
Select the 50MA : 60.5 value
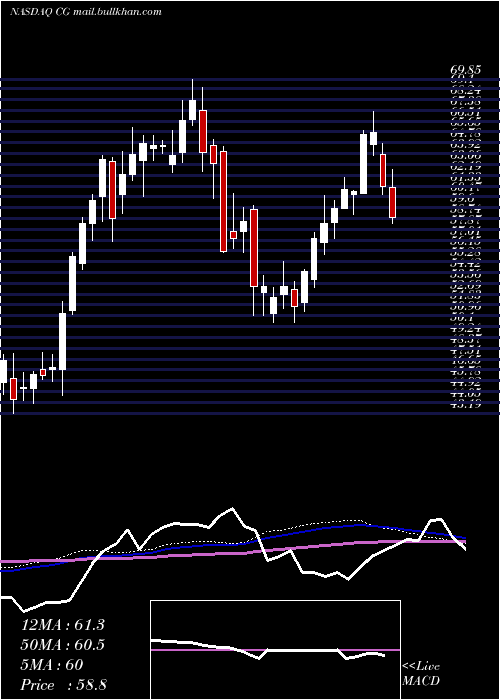click(x=63, y=645)
